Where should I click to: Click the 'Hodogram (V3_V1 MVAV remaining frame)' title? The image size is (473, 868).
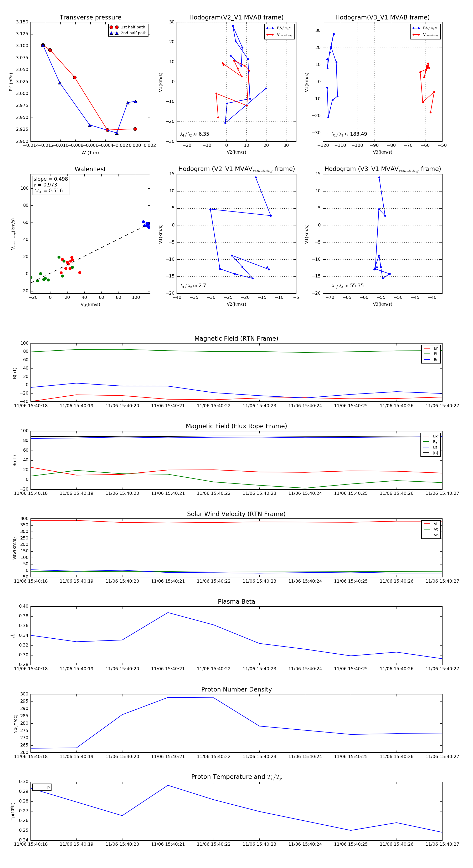[x=382, y=169]
